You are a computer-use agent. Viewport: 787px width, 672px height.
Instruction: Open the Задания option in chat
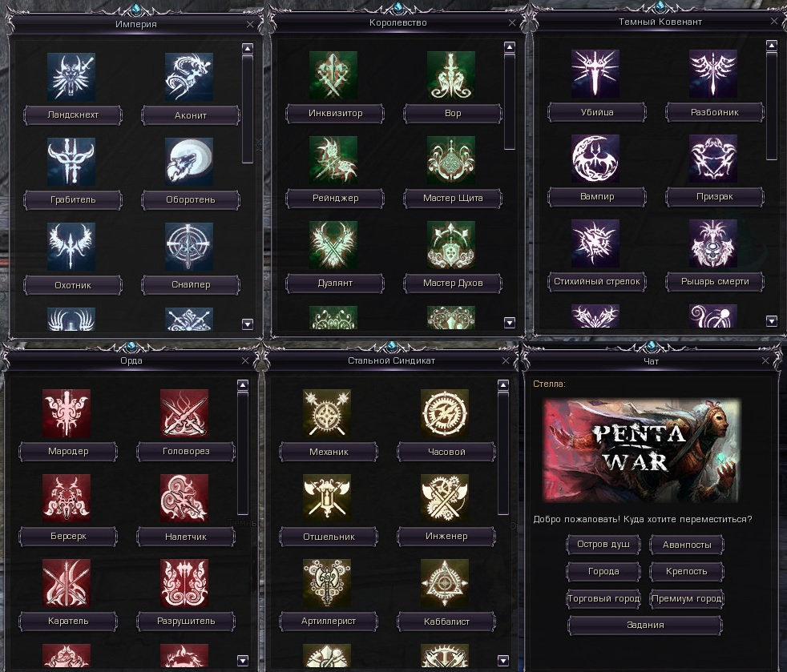[x=645, y=626]
